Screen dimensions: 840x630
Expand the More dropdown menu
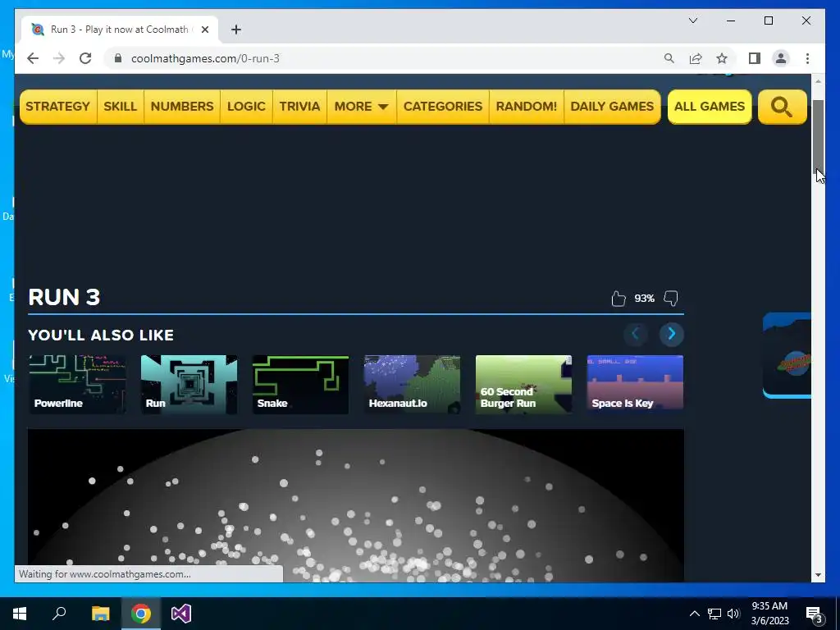(362, 107)
